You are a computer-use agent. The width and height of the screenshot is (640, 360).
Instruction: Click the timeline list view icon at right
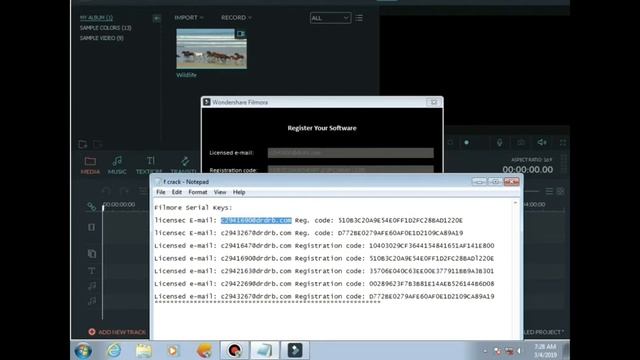coord(549,191)
